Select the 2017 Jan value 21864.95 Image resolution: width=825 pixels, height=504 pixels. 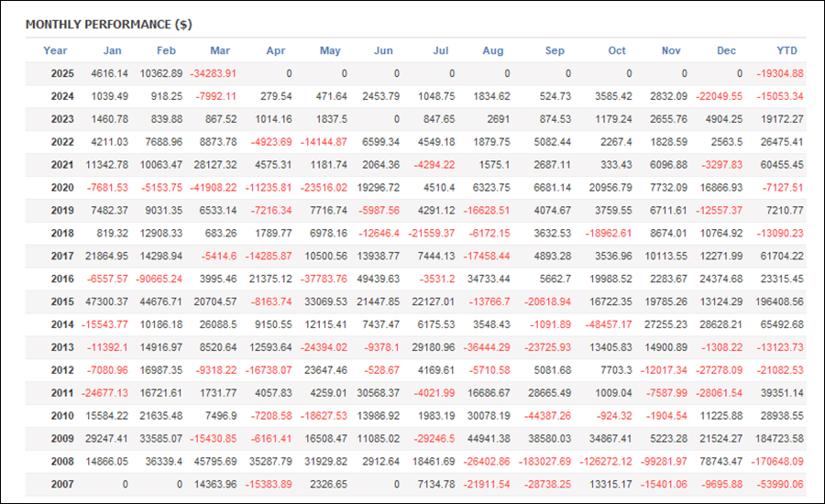pyautogui.click(x=107, y=257)
